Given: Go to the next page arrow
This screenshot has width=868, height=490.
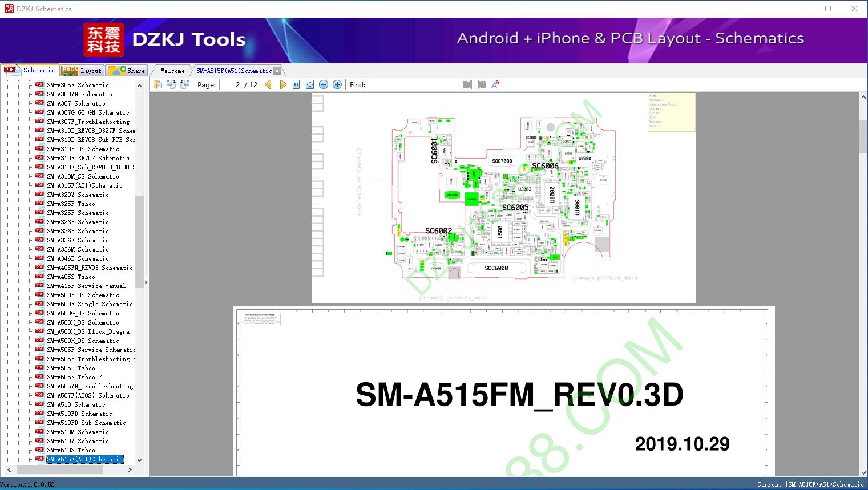Looking at the screenshot, I should 282,84.
